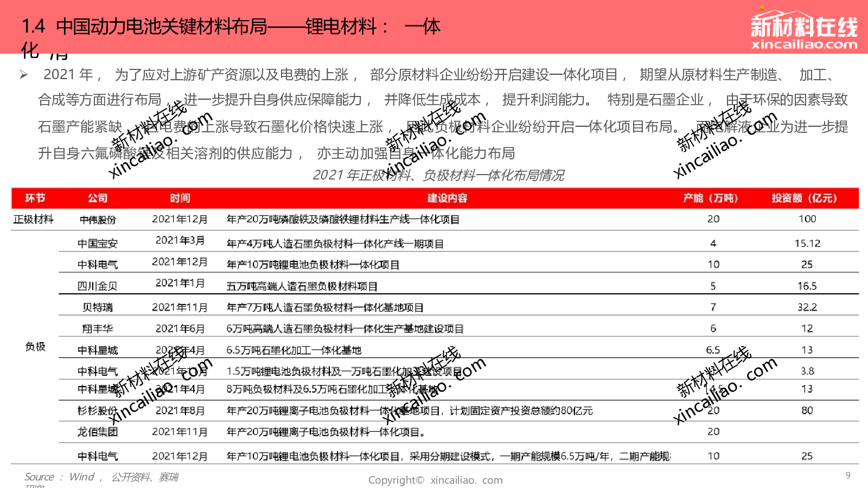Select investment value "80" in 杉杉股份 row
This screenshot has width=868, height=488.
[x=807, y=410]
